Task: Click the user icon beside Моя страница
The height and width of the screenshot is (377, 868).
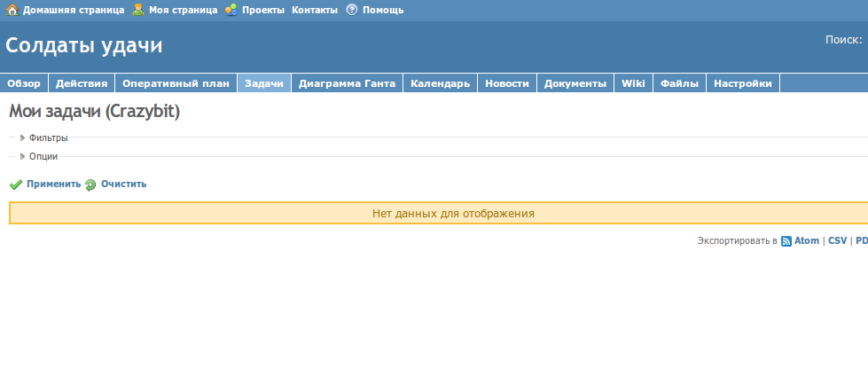Action: [x=138, y=10]
